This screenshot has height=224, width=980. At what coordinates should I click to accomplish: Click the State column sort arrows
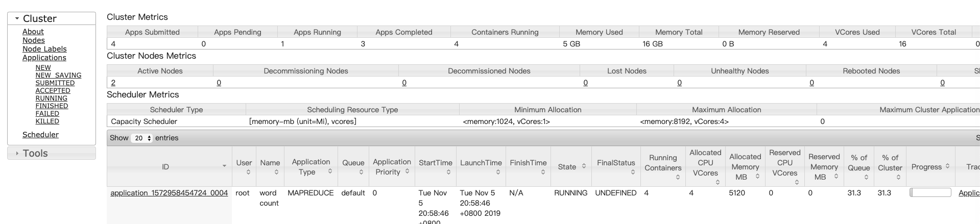584,166
